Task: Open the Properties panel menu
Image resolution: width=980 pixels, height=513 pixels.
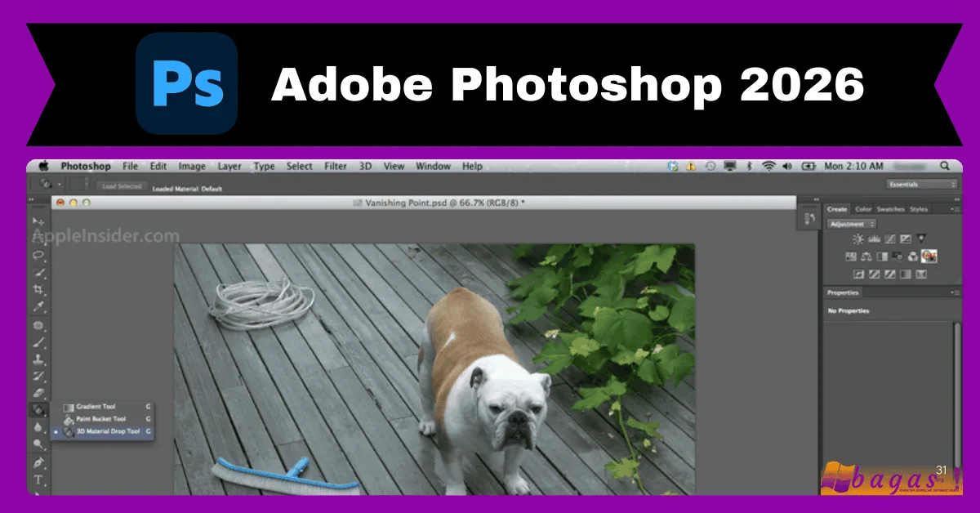Action: [x=957, y=292]
